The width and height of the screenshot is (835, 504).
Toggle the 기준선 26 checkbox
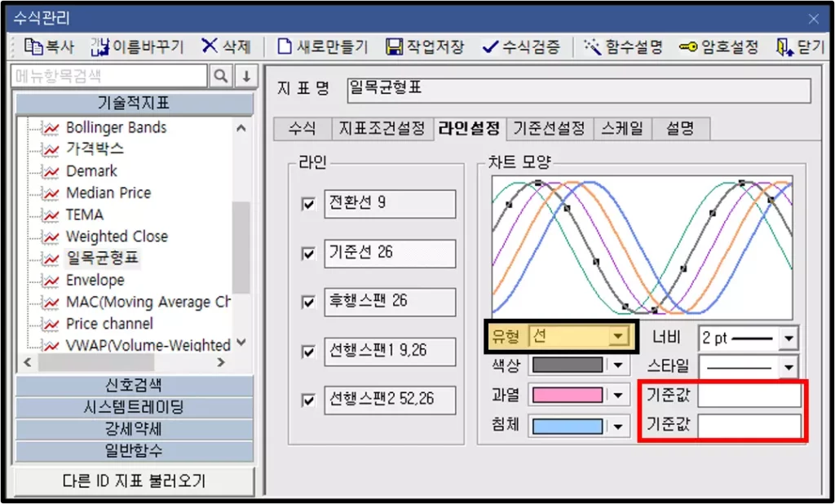click(308, 254)
